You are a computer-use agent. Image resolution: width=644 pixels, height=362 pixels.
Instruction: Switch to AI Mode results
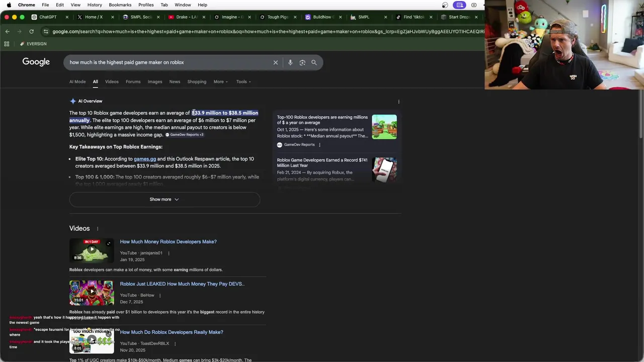pyautogui.click(x=77, y=81)
